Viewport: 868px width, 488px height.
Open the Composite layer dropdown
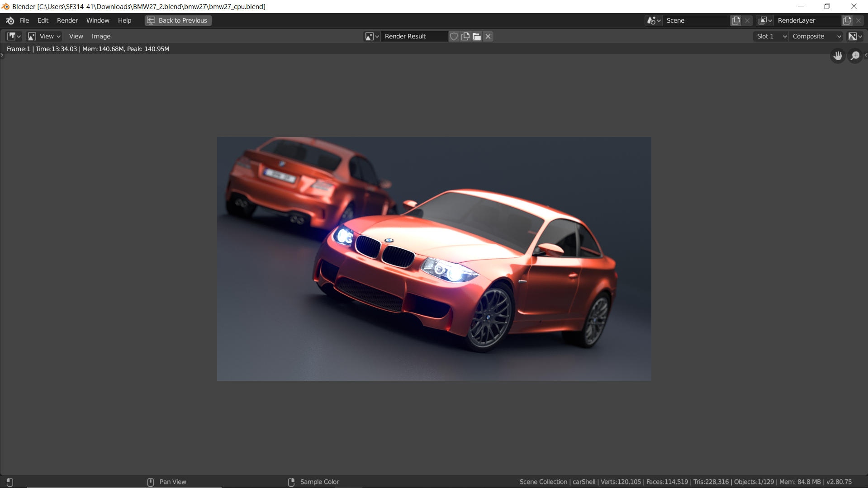coord(816,36)
